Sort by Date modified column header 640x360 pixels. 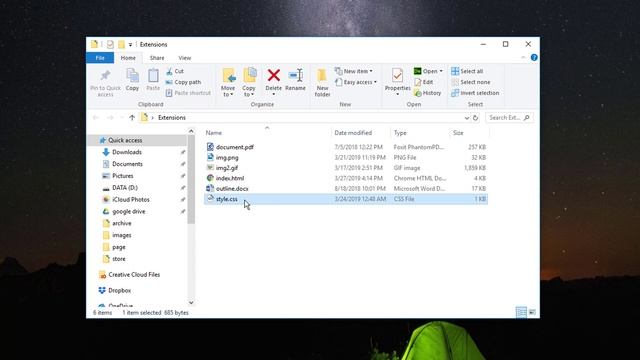[x=353, y=133]
